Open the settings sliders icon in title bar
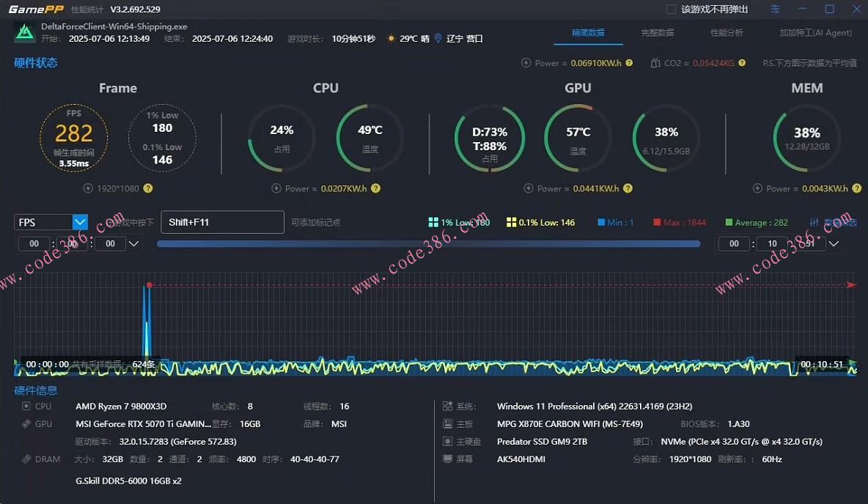The width and height of the screenshot is (868, 504). click(x=776, y=10)
